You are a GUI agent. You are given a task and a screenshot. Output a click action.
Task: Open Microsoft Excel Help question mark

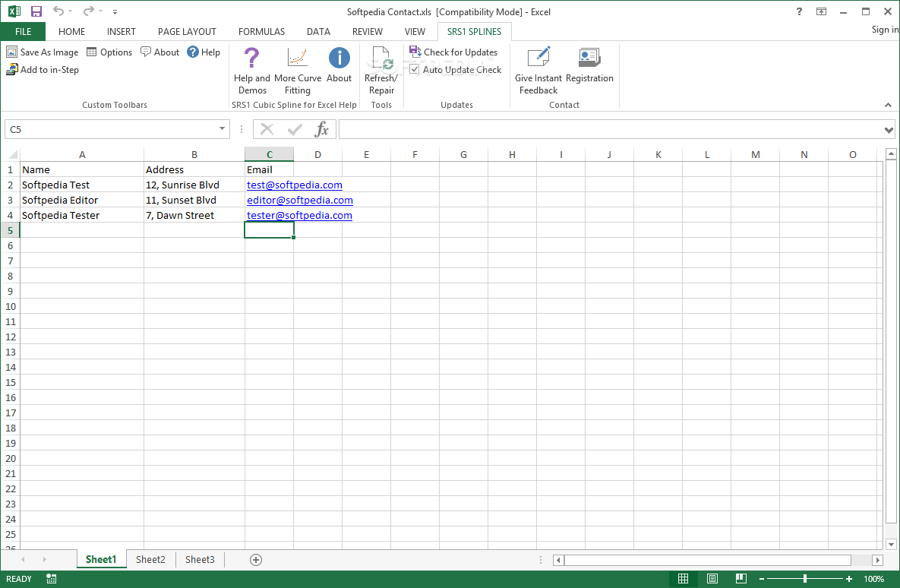[x=799, y=11]
